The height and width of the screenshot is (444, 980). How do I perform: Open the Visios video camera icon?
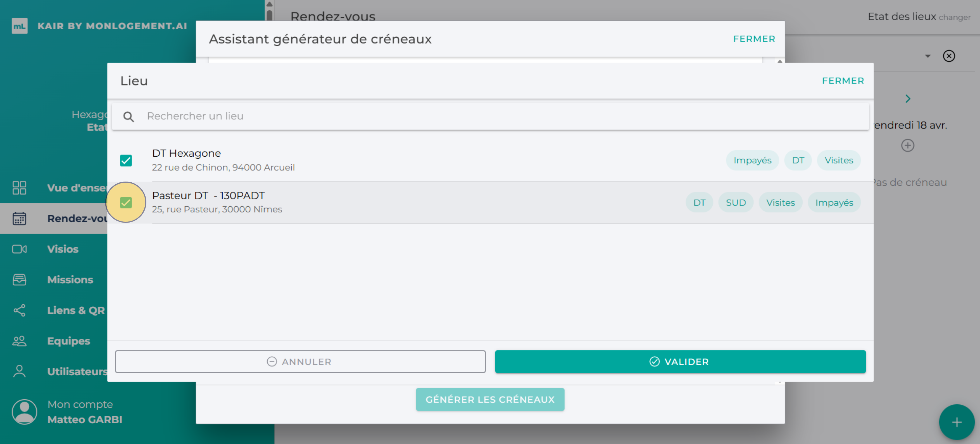19,249
